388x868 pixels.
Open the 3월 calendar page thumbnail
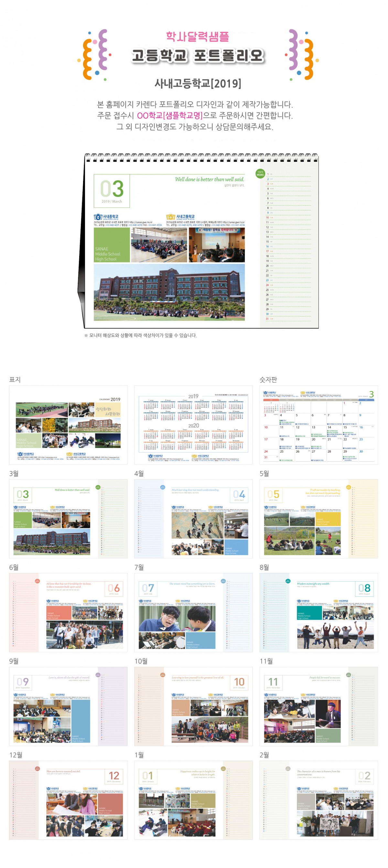(68, 519)
